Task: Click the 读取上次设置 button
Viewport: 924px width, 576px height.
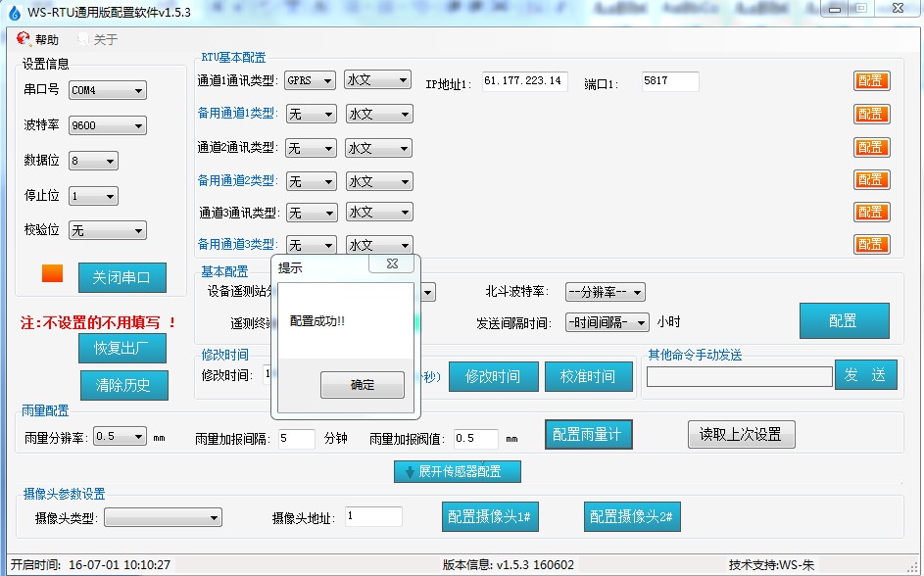Action: 742,435
